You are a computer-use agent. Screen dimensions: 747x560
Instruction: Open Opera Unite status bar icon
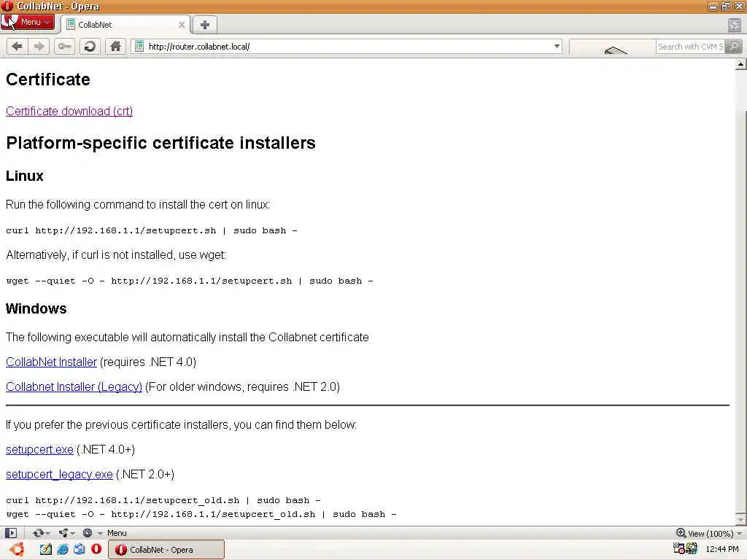[x=63, y=533]
